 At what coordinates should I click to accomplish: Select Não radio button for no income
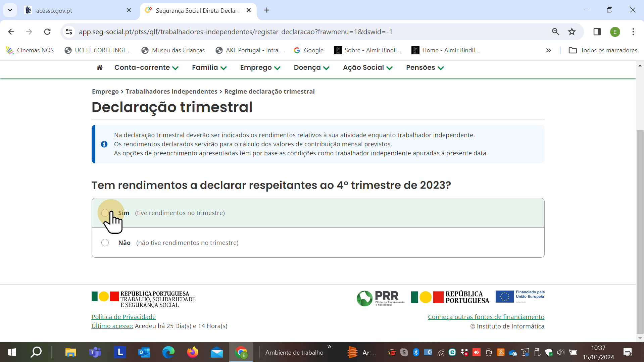coord(105,243)
